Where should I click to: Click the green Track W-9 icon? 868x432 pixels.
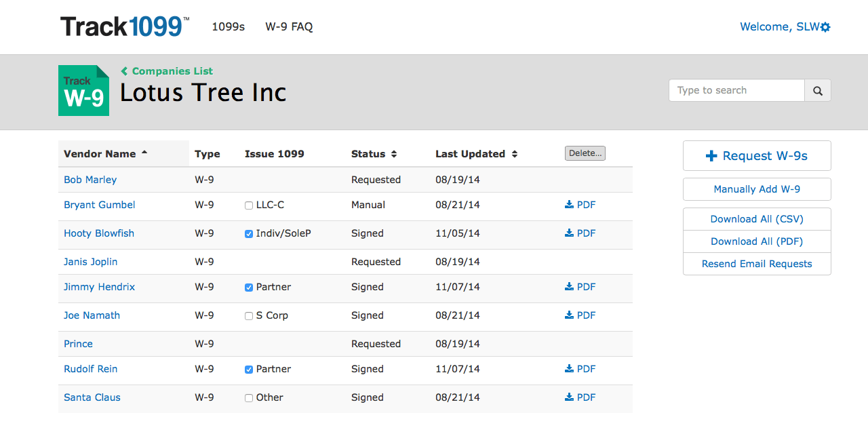pos(83,90)
